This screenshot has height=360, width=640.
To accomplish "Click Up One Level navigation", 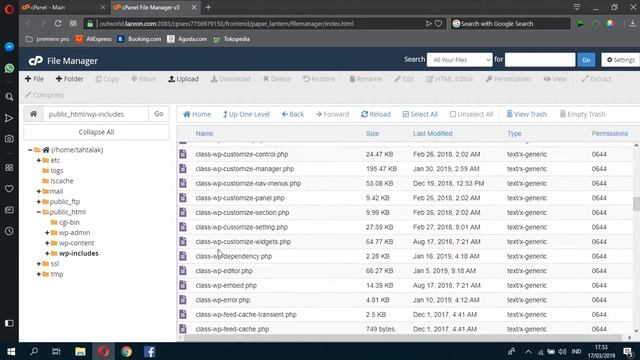I will pos(246,114).
